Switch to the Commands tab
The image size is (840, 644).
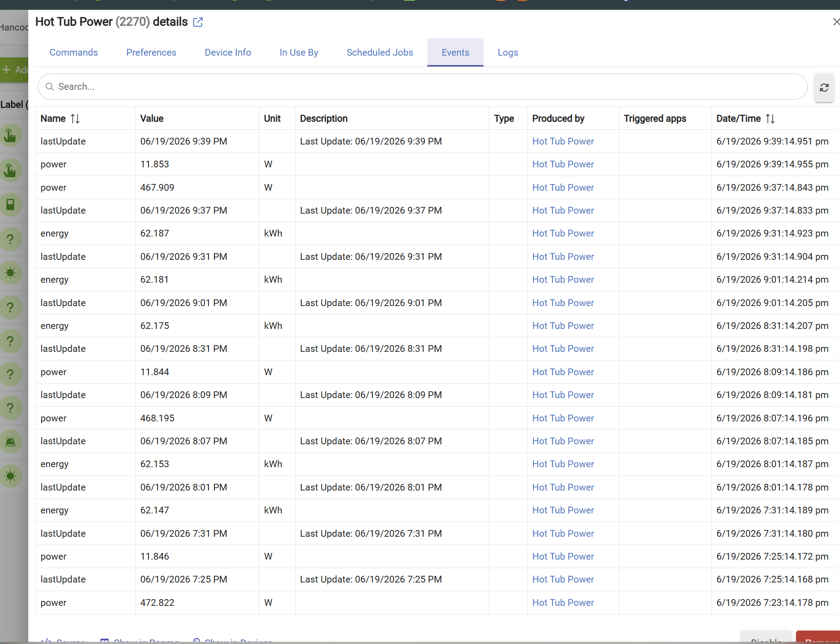tap(74, 53)
